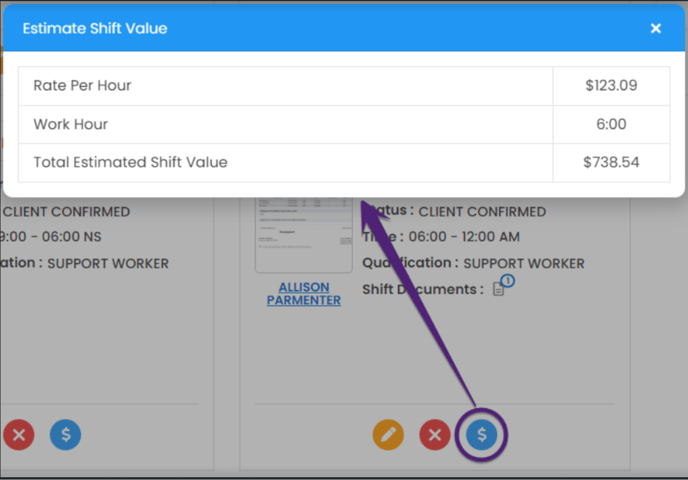Viewport: 688px width, 480px height.
Task: Click notification badge on Shift Documents icon
Action: coord(508,281)
